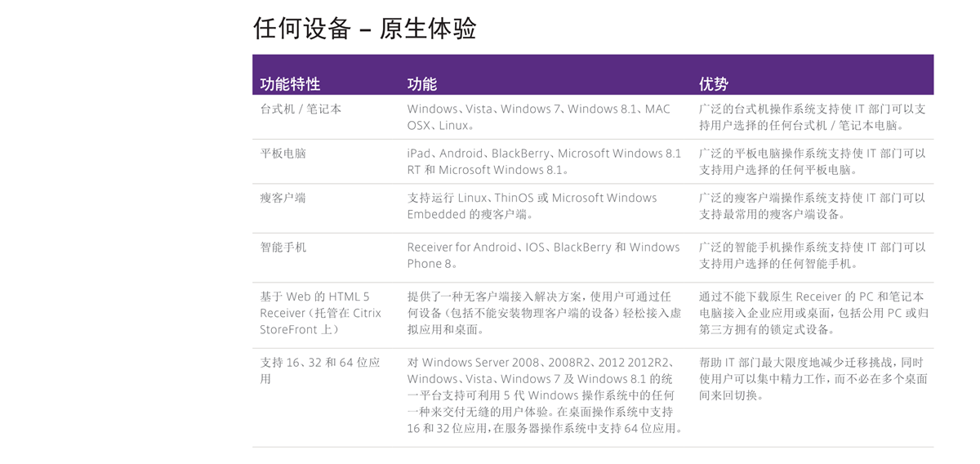
Task: Select the 优势 column header
Action: [x=714, y=84]
